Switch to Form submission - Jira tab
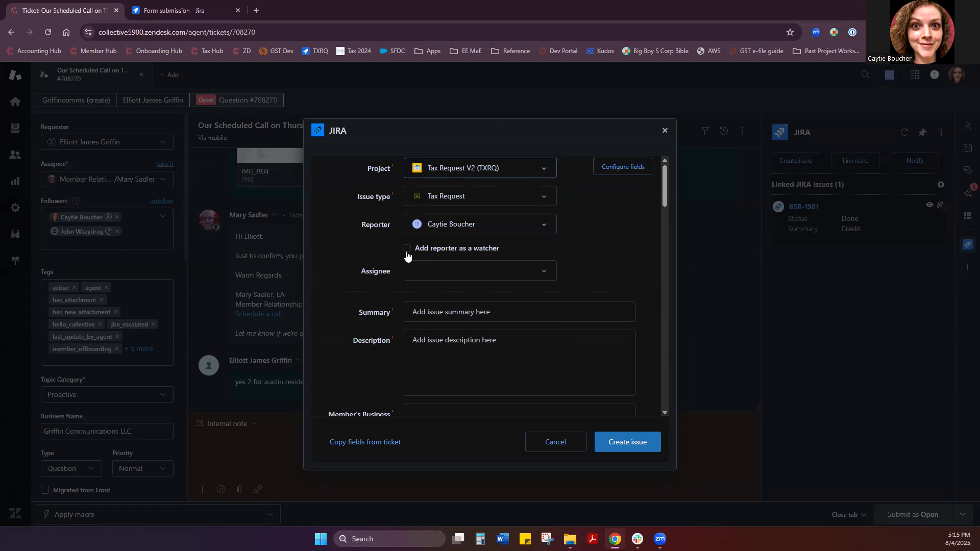The width and height of the screenshot is (980, 551). [175, 10]
